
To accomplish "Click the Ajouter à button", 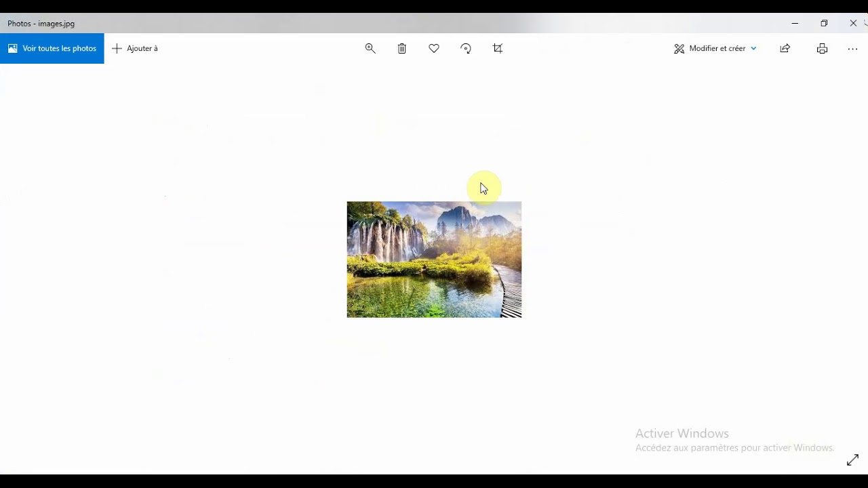I will tap(135, 48).
